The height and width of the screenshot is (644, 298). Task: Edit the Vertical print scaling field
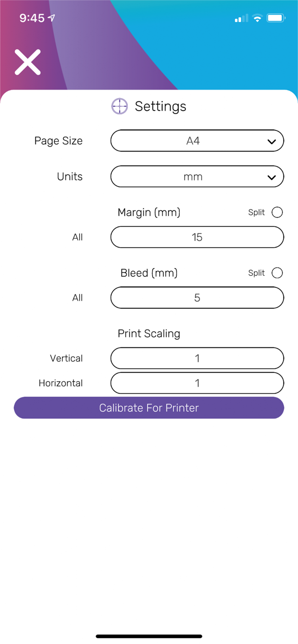point(197,358)
